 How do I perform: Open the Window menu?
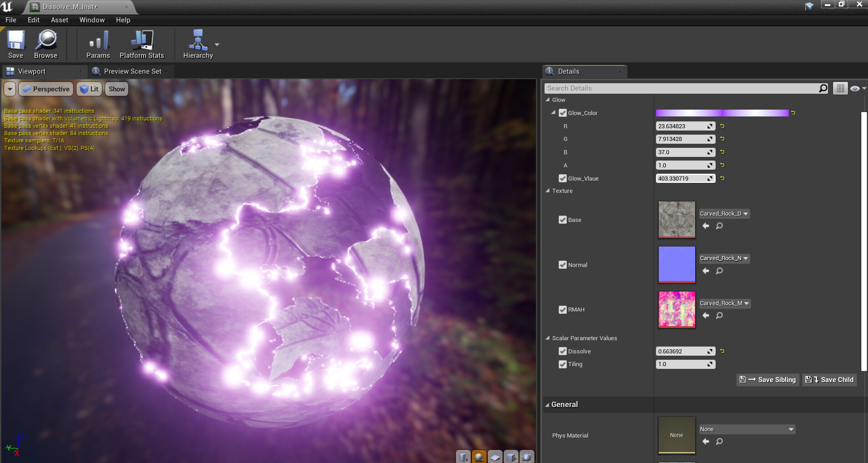92,20
